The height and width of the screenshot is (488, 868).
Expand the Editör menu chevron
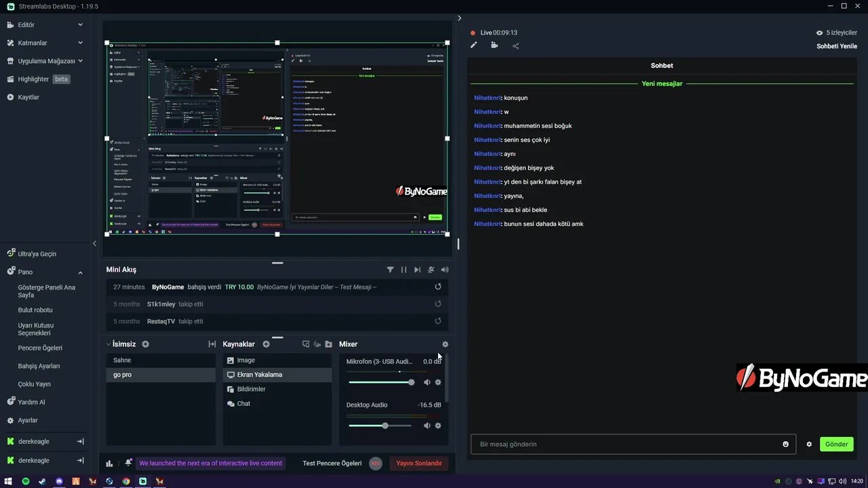tap(80, 24)
